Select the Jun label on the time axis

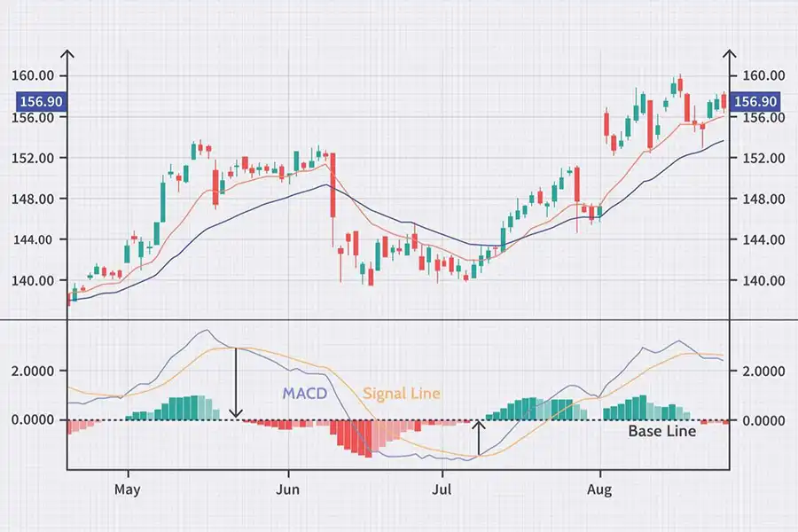coord(287,489)
